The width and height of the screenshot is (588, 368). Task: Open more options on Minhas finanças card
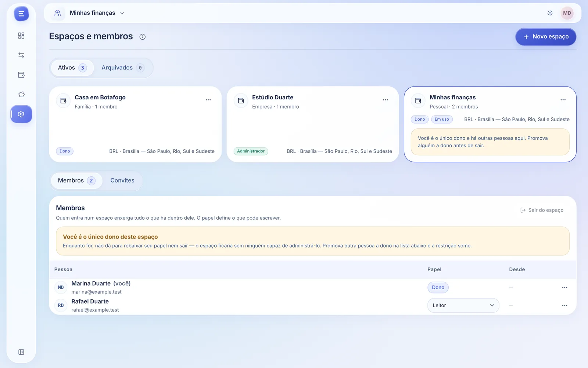(563, 100)
